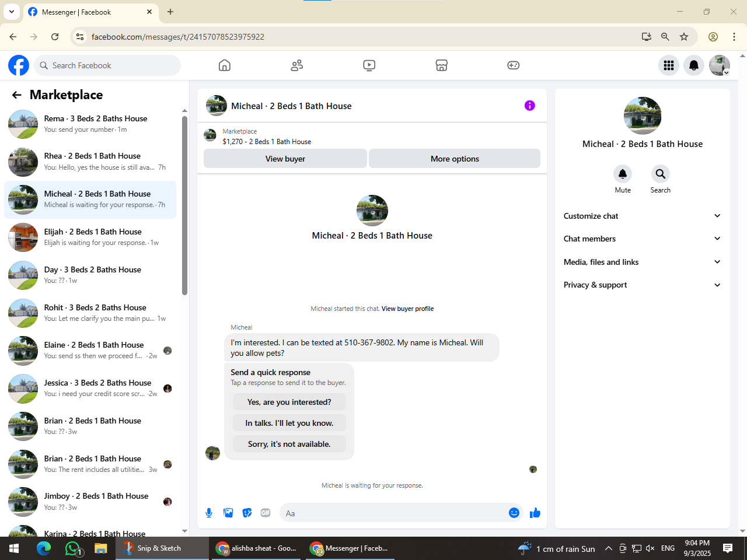The width and height of the screenshot is (747, 560).
Task: Click the More options button
Action: click(x=455, y=159)
